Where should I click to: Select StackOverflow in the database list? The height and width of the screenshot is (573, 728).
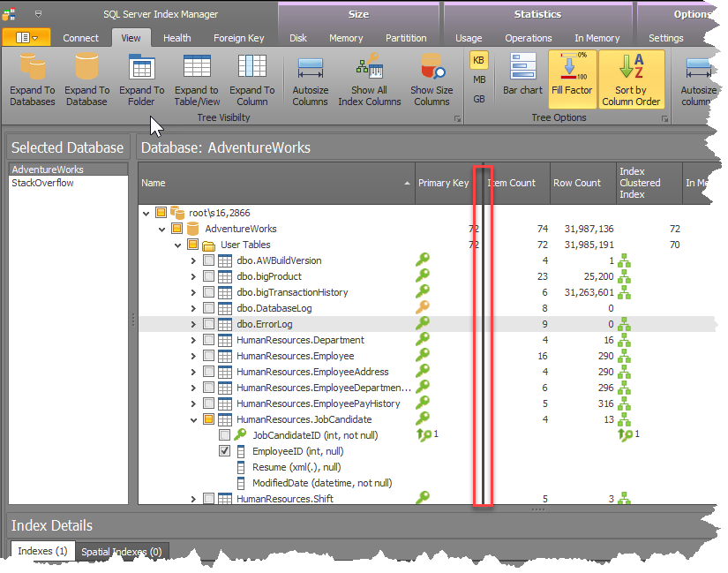42,183
